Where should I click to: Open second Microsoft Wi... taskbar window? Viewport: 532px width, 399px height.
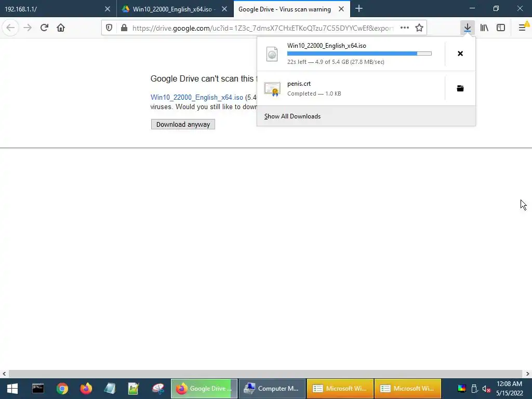pos(408,389)
